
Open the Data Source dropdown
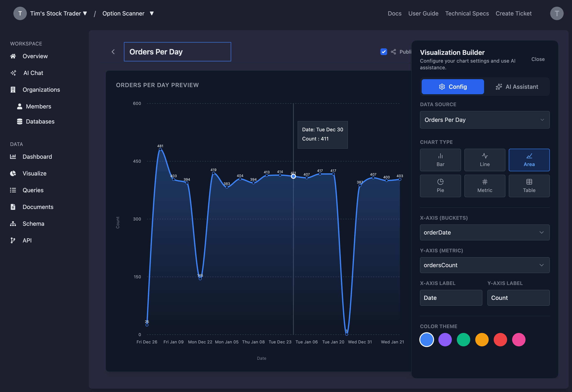[484, 120]
